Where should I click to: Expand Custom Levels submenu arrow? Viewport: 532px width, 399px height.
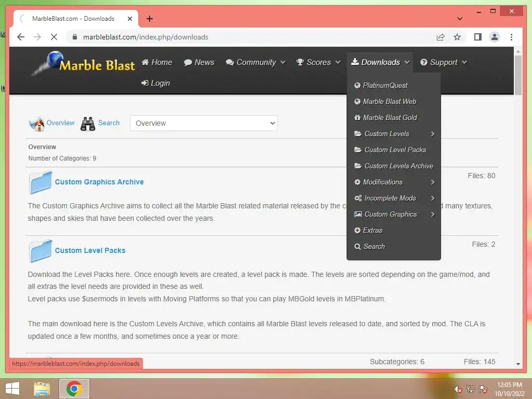point(433,134)
